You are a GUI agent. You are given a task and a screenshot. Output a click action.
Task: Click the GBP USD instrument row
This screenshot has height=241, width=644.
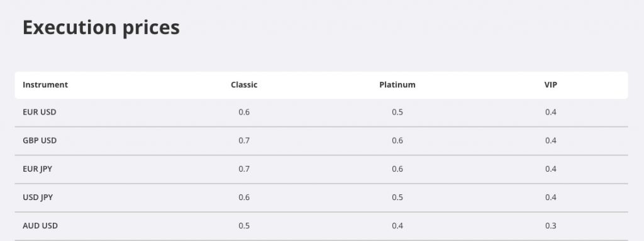coord(321,141)
